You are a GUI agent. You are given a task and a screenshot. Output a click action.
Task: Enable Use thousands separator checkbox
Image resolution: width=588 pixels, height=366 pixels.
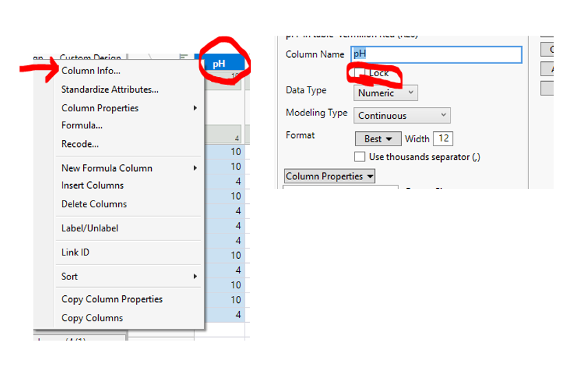click(360, 157)
